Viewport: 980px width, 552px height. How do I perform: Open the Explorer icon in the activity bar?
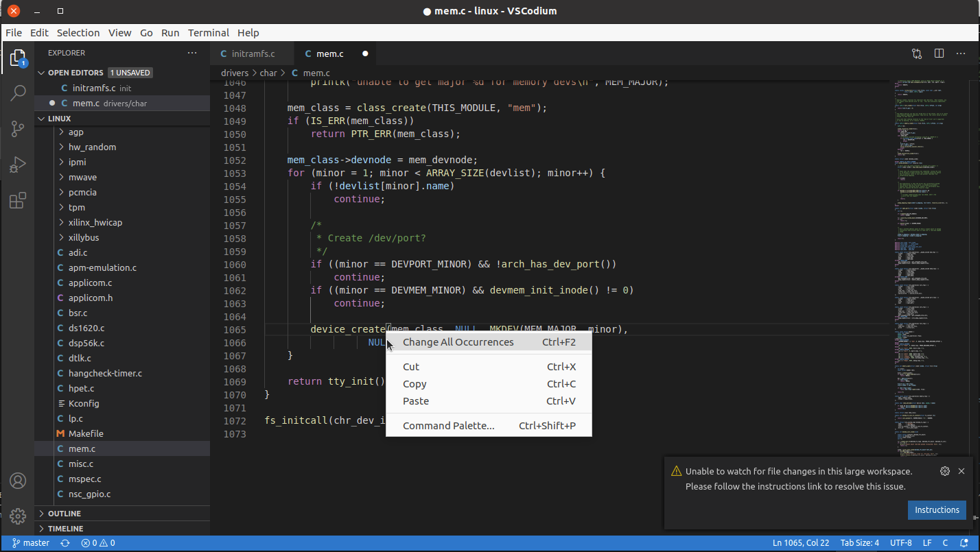pyautogui.click(x=17, y=58)
